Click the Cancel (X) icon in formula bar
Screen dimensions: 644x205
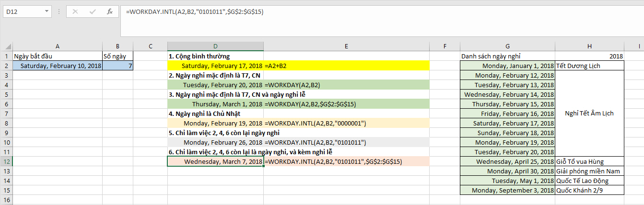click(x=75, y=11)
